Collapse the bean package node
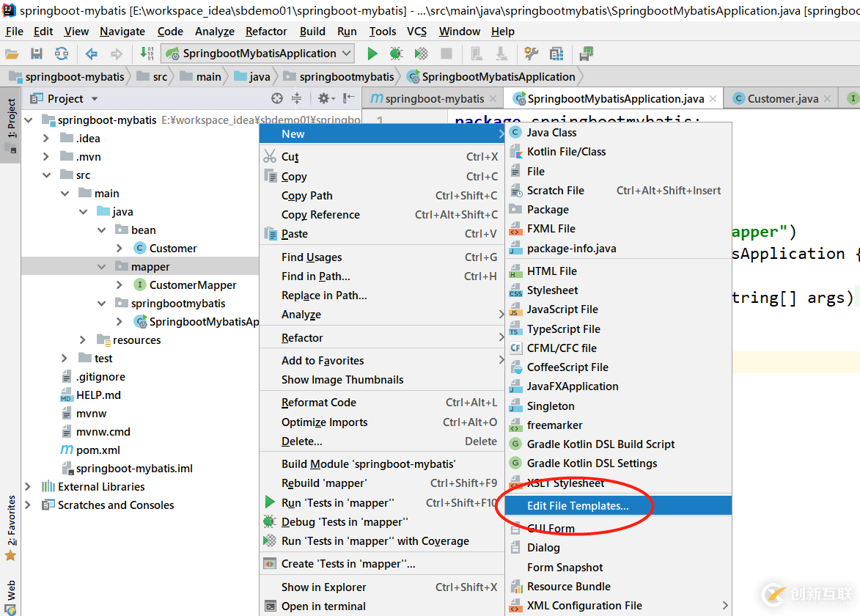Viewport: 860px width, 616px height. [101, 230]
